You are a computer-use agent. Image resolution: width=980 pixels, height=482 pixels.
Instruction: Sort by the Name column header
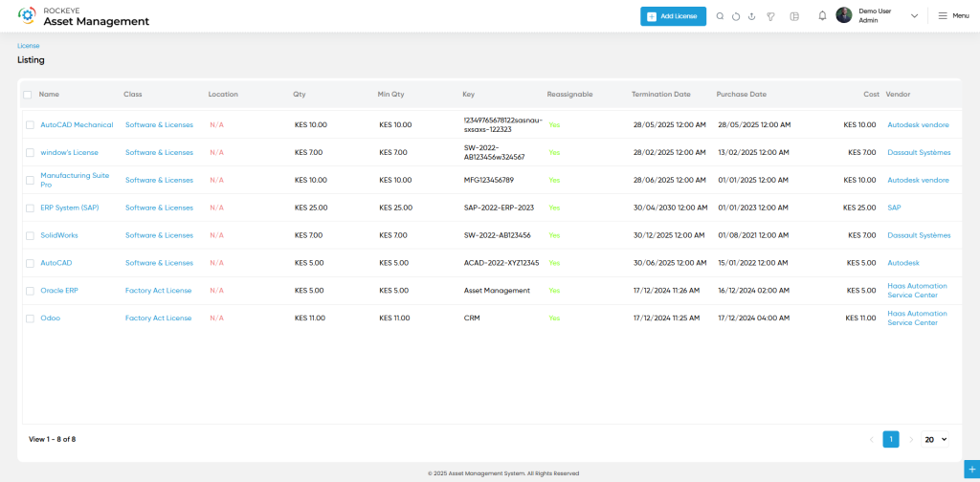(49, 95)
